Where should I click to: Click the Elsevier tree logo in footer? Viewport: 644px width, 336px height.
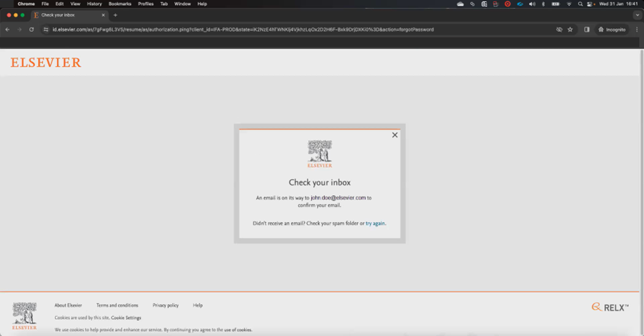point(24,316)
